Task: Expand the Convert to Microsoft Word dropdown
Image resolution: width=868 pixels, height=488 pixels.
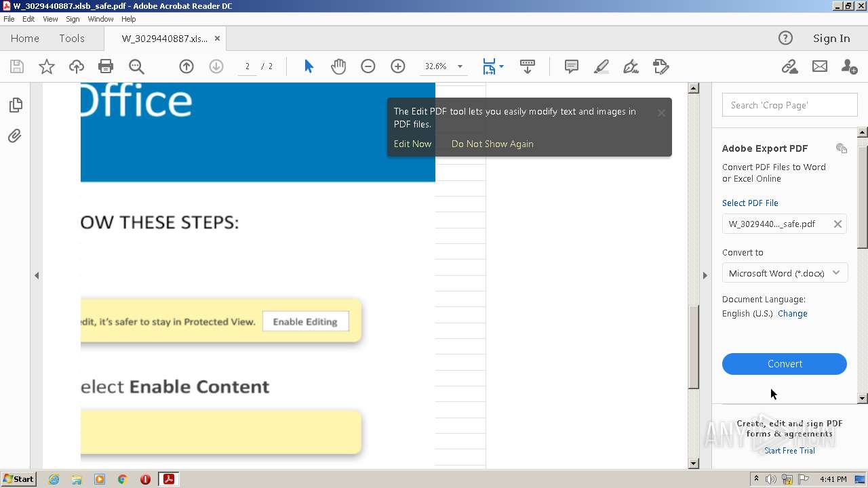Action: (836, 272)
